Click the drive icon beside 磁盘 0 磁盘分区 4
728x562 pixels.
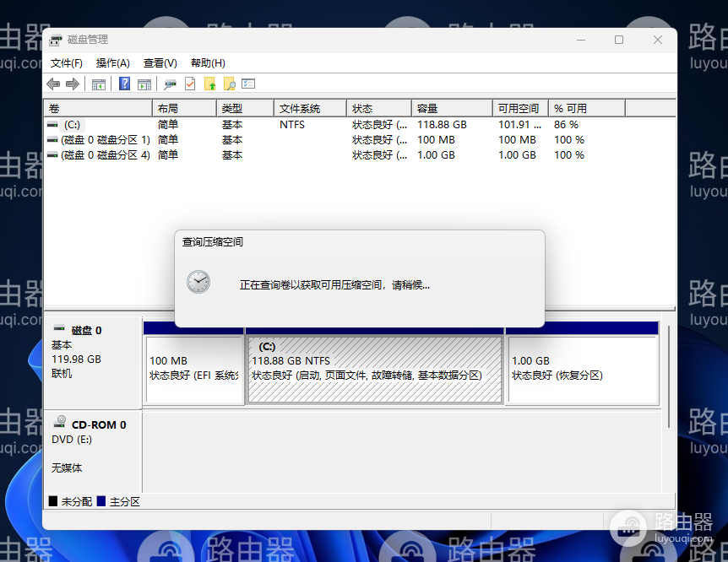(x=52, y=155)
